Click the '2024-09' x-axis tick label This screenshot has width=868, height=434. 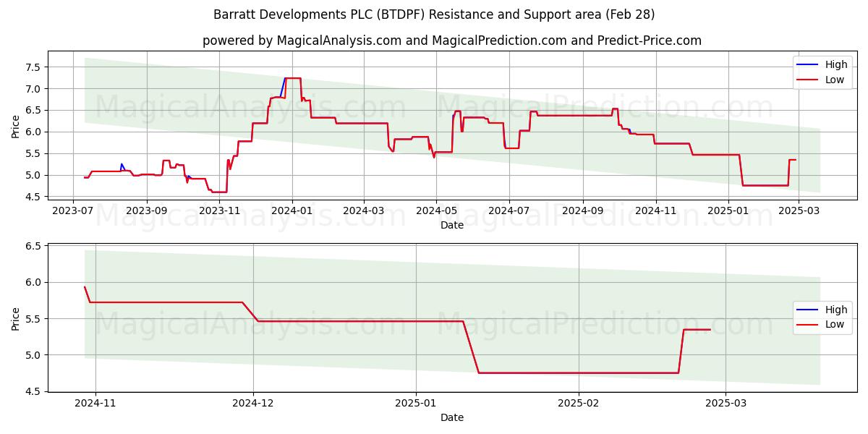click(583, 210)
